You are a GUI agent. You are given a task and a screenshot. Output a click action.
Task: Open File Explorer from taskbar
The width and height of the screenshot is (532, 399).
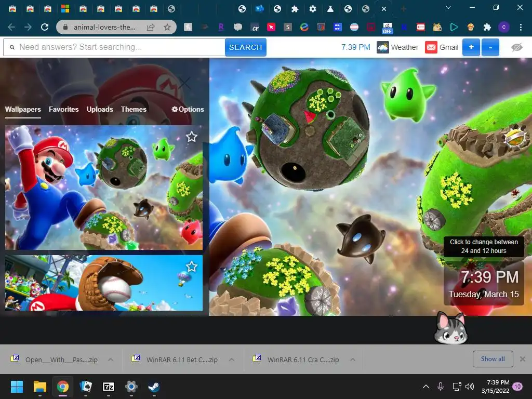(39, 387)
